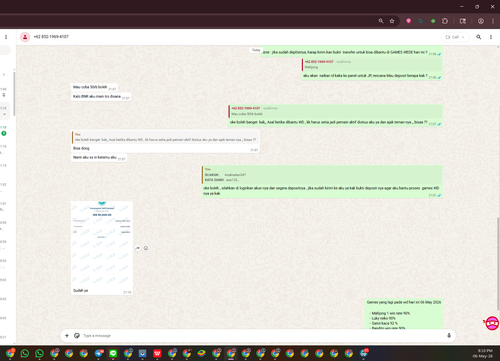Image resolution: width=500 pixels, height=361 pixels.
Task: Click the attach plus icon in the message bar
Action: pos(67,336)
